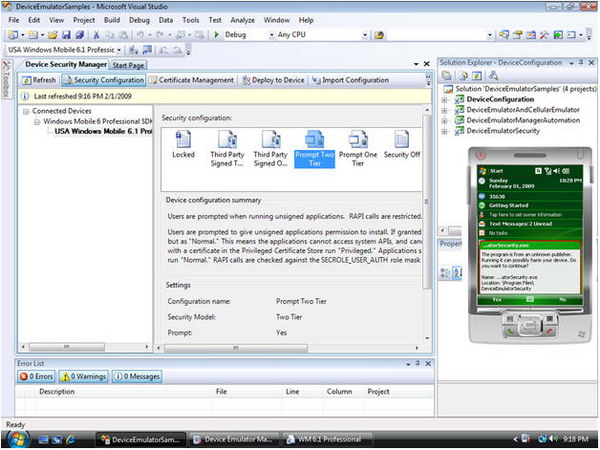
Task: Toggle the 0 Messages filter
Action: click(x=137, y=377)
